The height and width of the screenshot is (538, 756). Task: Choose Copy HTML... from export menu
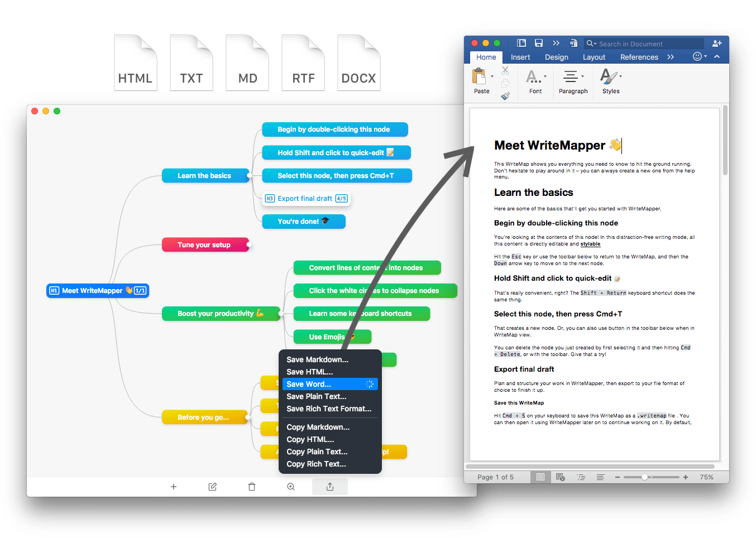[x=330, y=439]
